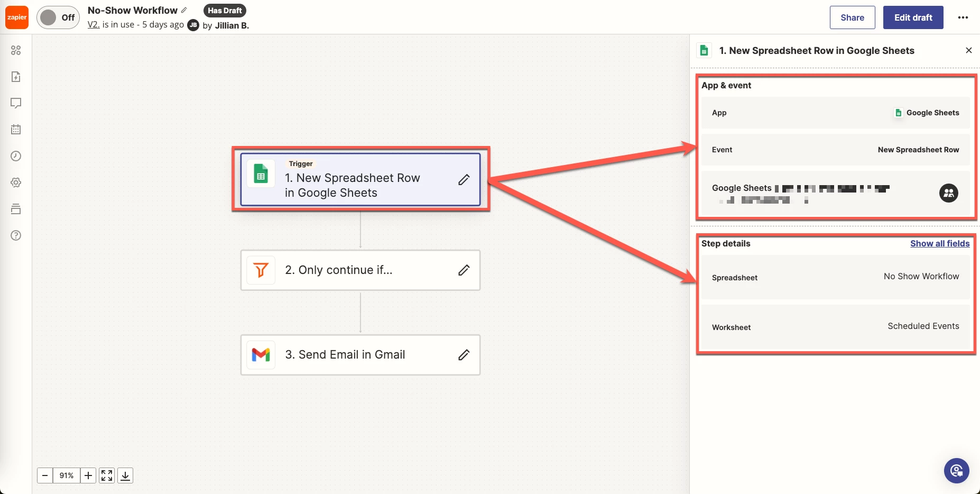Click the Zapier logo home icon

point(17,17)
